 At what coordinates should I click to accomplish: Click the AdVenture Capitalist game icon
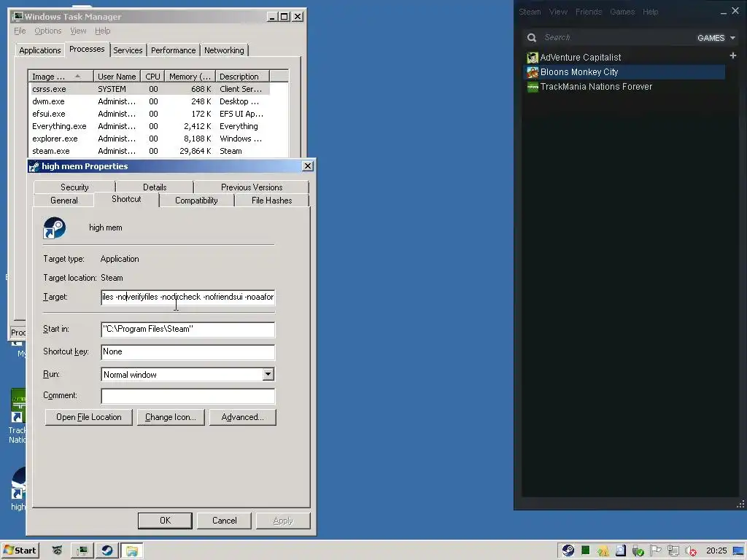(532, 58)
